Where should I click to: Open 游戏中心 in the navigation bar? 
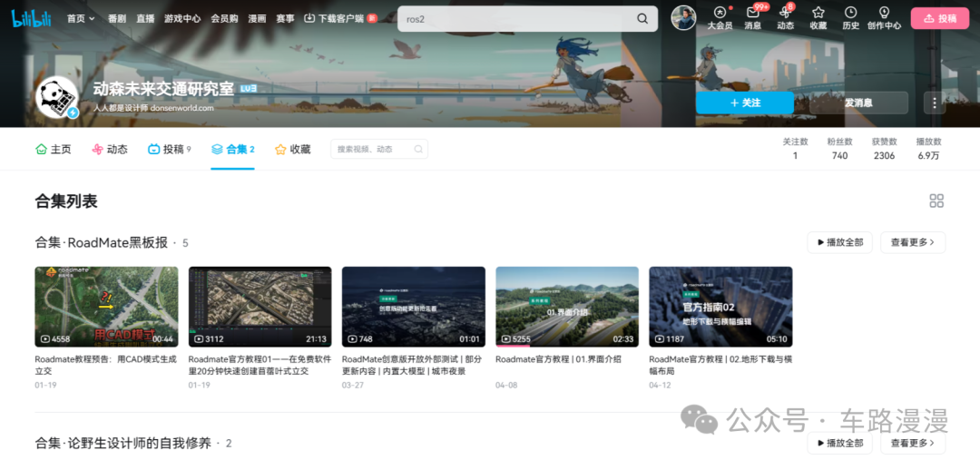[182, 19]
